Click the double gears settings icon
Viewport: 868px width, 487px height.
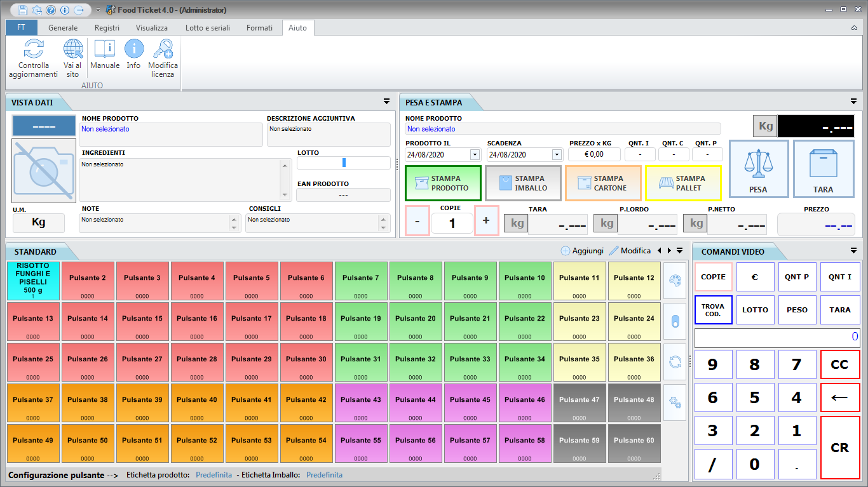(675, 402)
